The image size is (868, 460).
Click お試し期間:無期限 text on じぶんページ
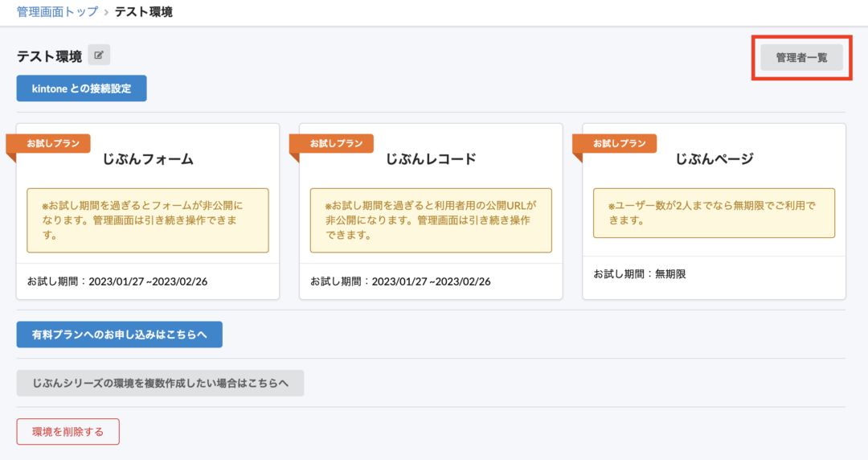pos(640,274)
